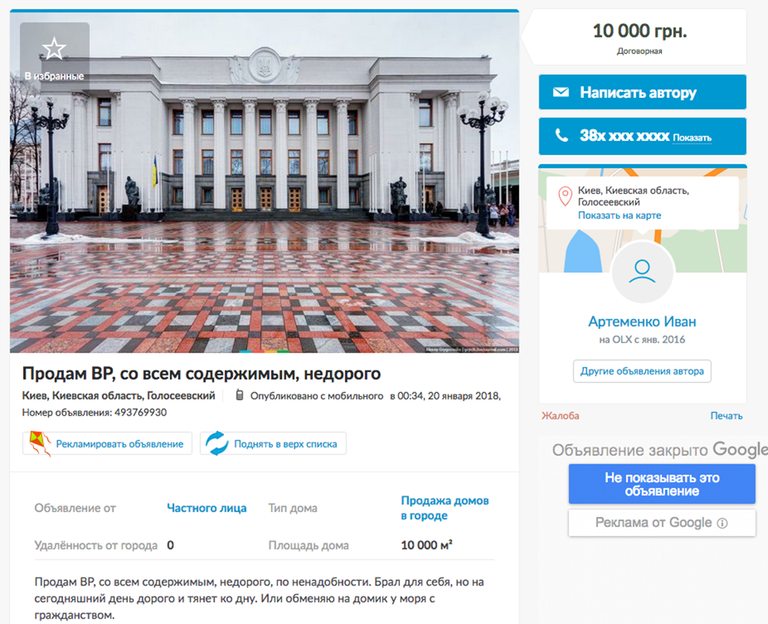Click the Объявление закрыто Google text
Viewport: 768px width, 624px height.
(659, 450)
